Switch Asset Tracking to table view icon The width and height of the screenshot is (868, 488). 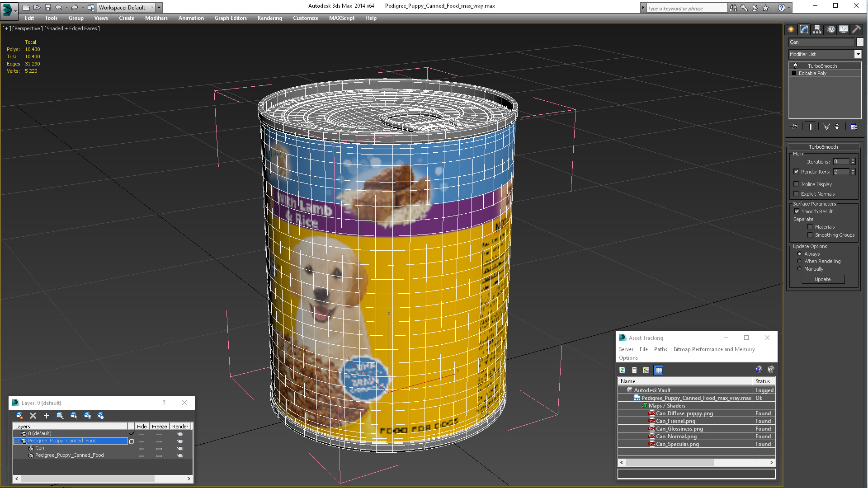659,370
